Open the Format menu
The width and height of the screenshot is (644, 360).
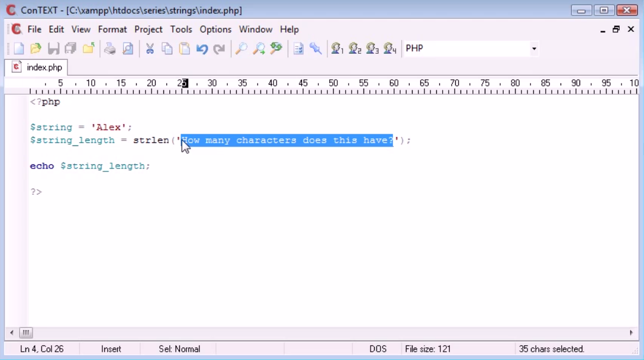tap(112, 29)
